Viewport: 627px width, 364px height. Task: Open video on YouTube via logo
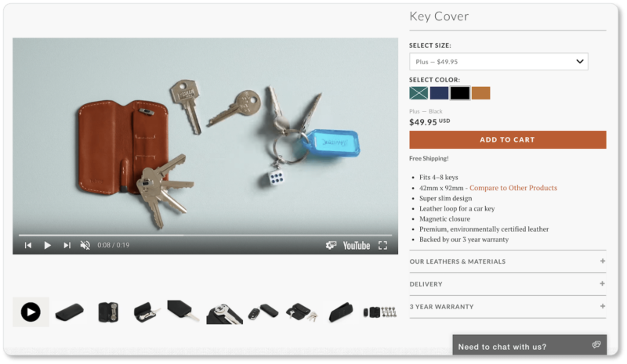pyautogui.click(x=356, y=245)
